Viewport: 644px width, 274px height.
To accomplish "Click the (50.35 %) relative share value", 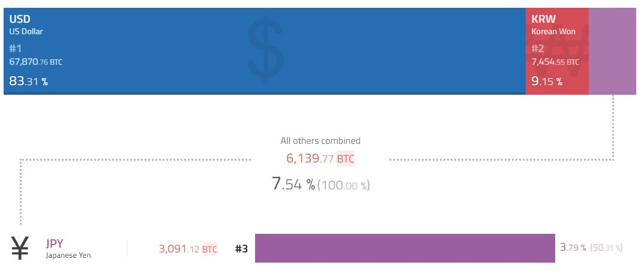I will tap(606, 248).
